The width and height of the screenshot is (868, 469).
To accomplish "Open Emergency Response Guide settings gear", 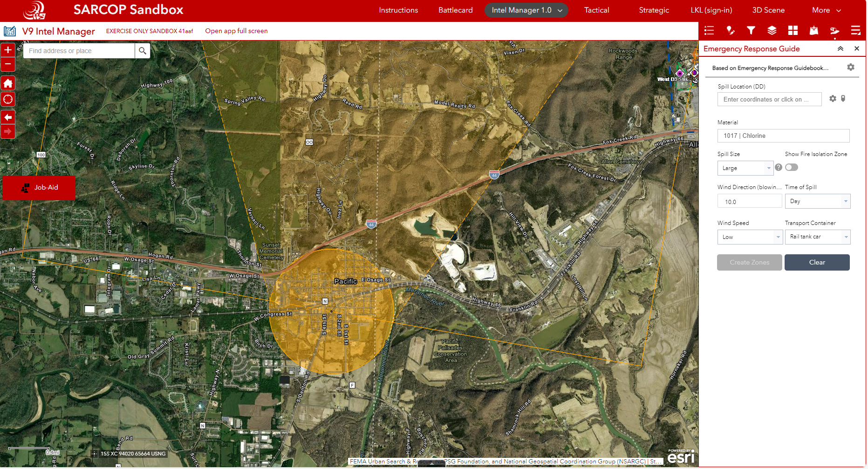I will coord(851,67).
